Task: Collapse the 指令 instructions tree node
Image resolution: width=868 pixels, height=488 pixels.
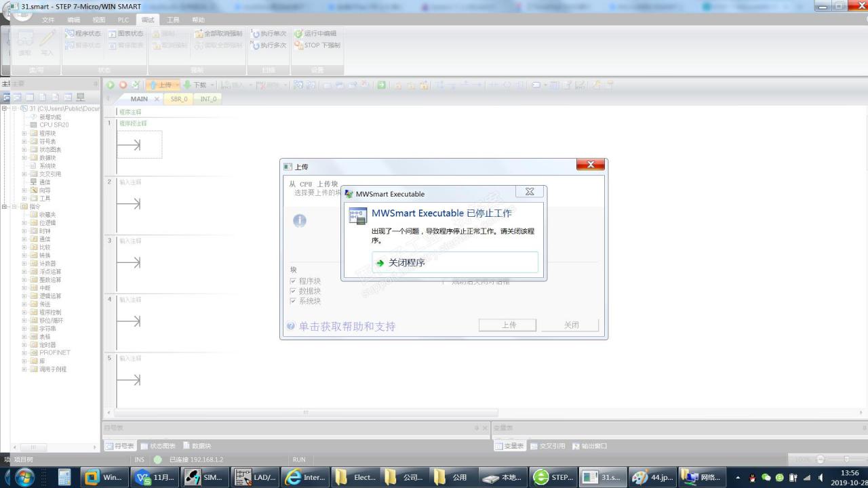Action: [14, 207]
